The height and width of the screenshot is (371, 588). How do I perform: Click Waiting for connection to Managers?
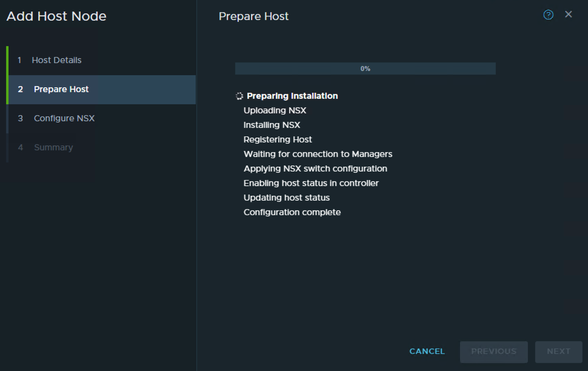pos(318,154)
